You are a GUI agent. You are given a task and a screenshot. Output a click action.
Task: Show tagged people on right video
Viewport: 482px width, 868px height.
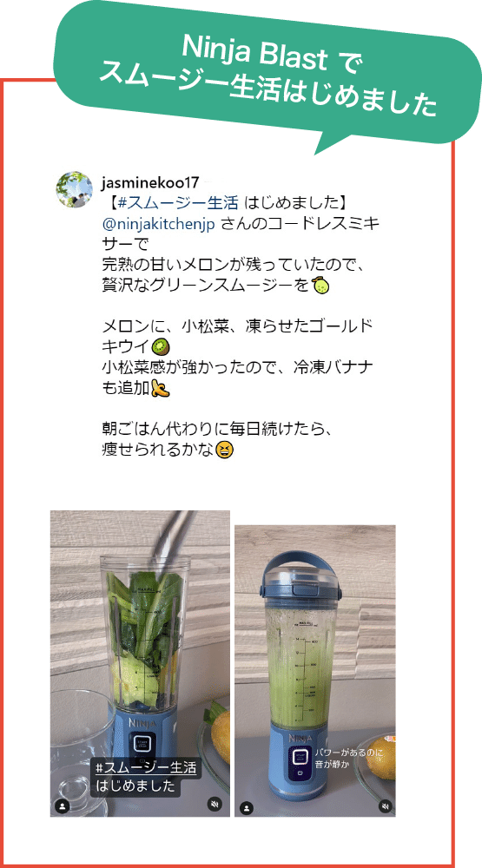pos(247,807)
